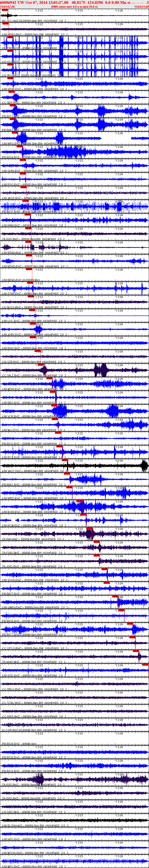Select the UO BUCK BHZ station label
This screenshot has width=149, height=868.
tap(35, 307)
